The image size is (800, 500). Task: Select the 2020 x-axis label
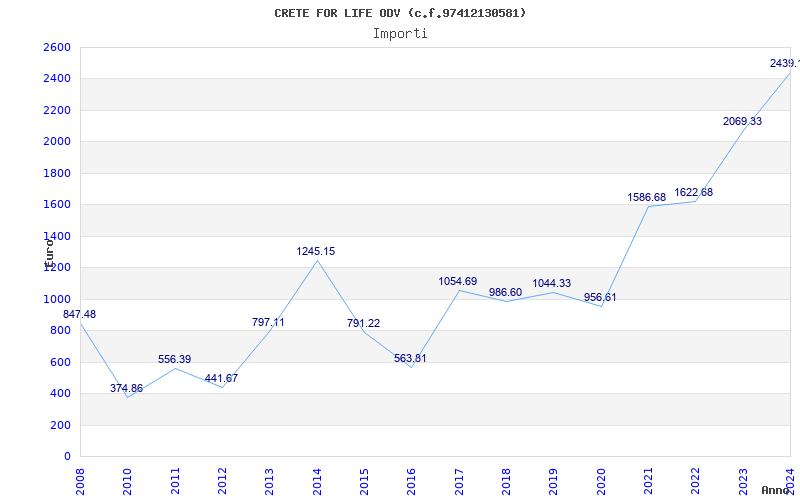pyautogui.click(x=601, y=482)
